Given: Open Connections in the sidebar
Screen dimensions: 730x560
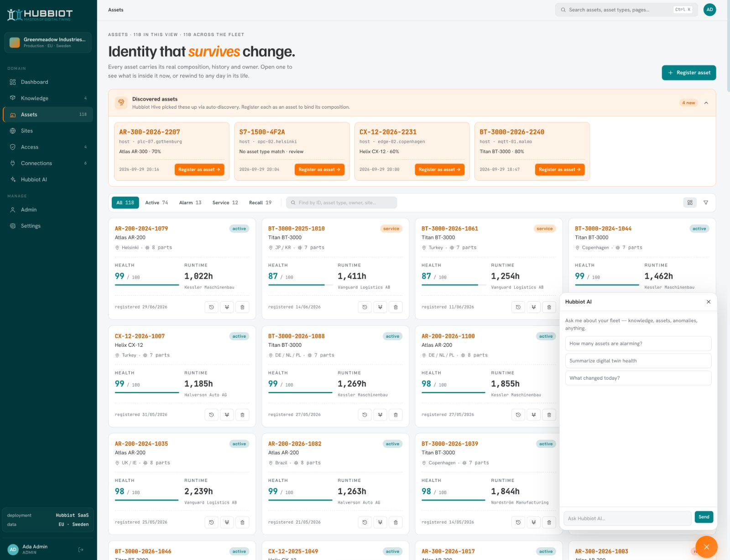Looking at the screenshot, I should pos(48,163).
